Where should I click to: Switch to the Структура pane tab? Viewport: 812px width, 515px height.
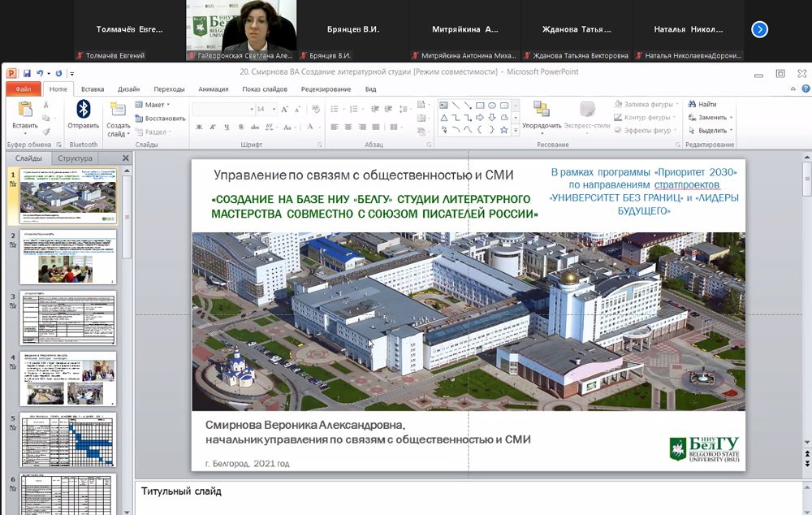pos(76,158)
